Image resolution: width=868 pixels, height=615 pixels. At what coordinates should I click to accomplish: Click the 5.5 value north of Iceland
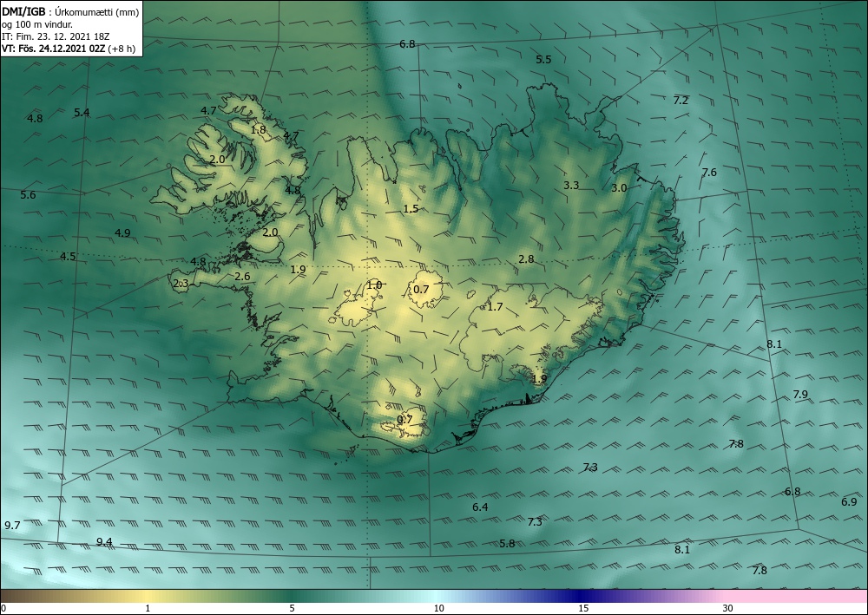[543, 60]
